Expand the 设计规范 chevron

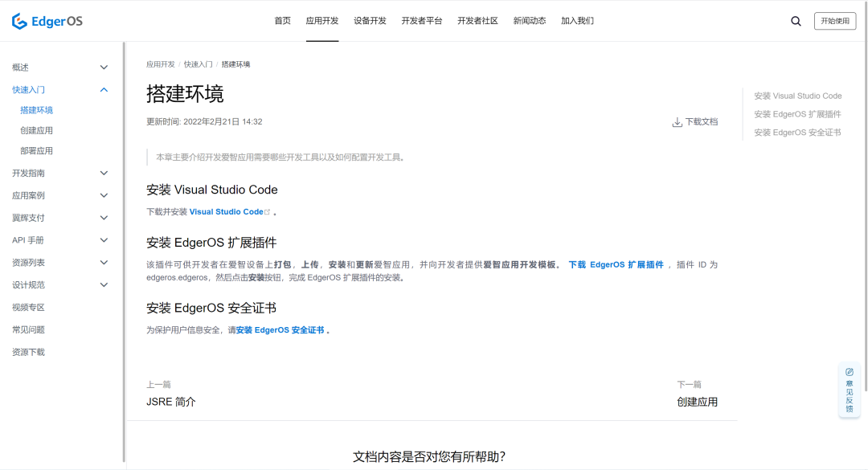click(104, 285)
